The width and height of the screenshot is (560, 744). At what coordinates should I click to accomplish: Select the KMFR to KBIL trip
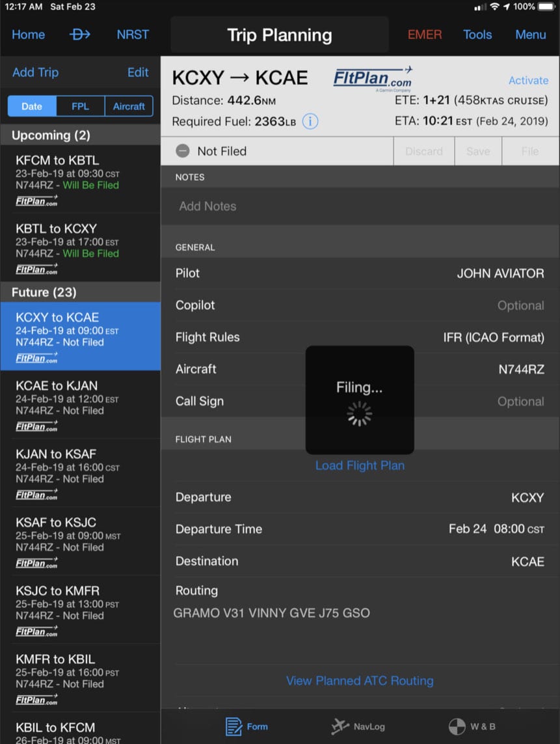click(80, 678)
